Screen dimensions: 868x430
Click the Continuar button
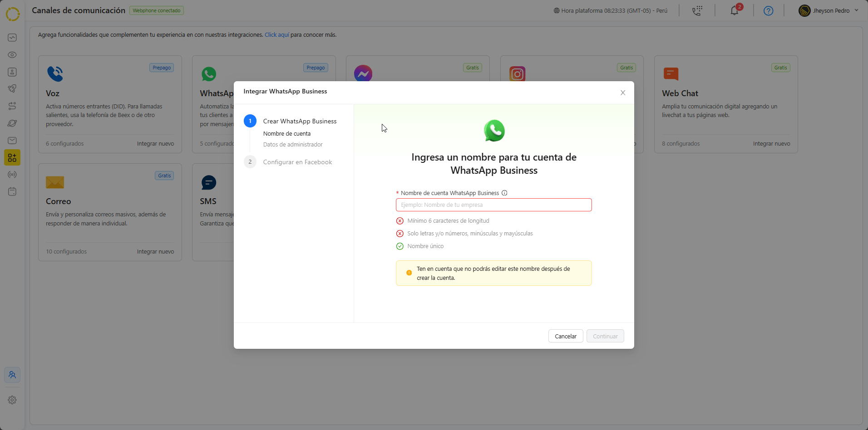[605, 336]
